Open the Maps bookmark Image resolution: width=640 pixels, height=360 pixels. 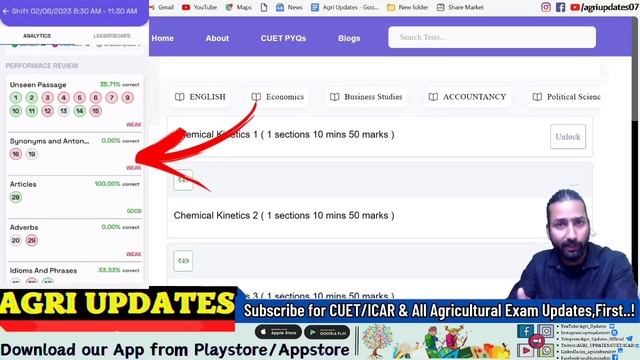(239, 7)
